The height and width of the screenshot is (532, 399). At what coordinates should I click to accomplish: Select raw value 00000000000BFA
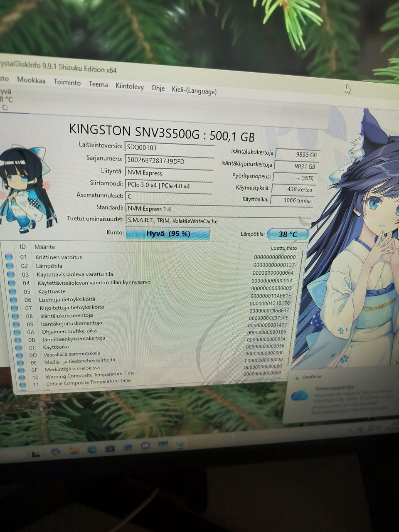coord(266,339)
